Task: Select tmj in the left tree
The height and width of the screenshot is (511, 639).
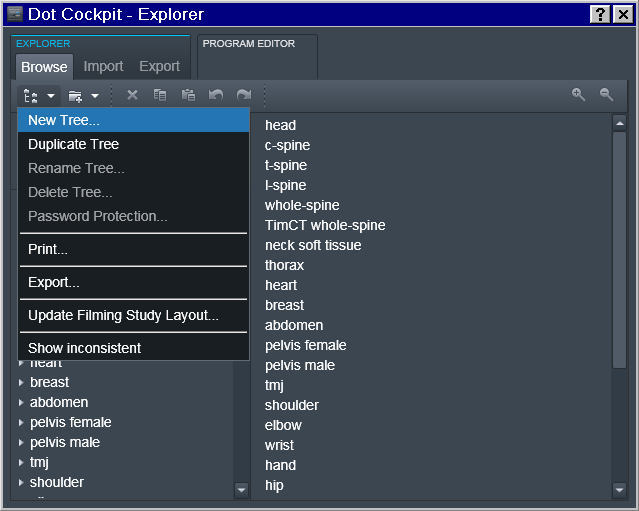Action: tap(39, 463)
